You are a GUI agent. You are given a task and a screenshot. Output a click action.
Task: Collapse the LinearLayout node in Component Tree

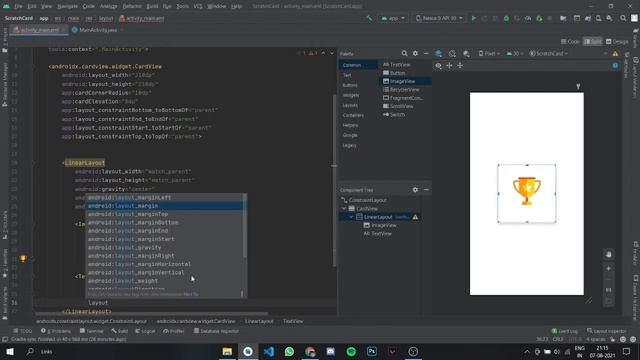(351, 217)
